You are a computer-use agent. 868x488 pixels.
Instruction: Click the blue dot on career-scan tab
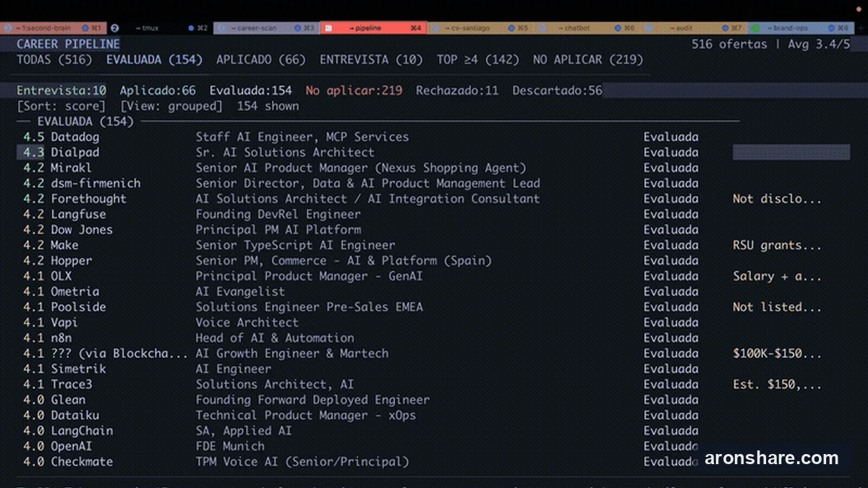298,28
